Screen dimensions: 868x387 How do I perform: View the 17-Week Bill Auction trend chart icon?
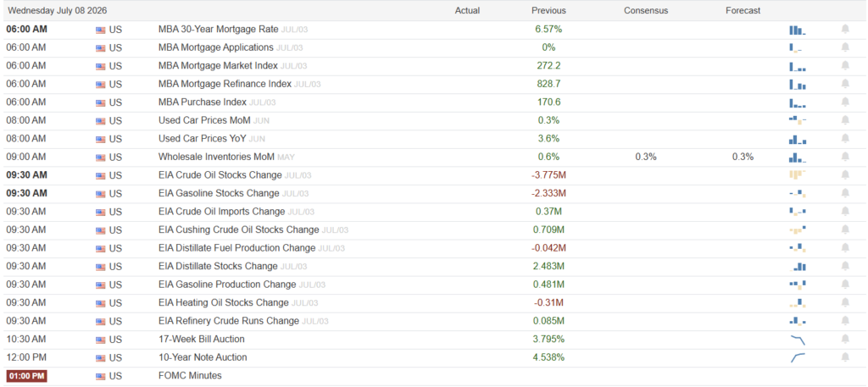(797, 340)
